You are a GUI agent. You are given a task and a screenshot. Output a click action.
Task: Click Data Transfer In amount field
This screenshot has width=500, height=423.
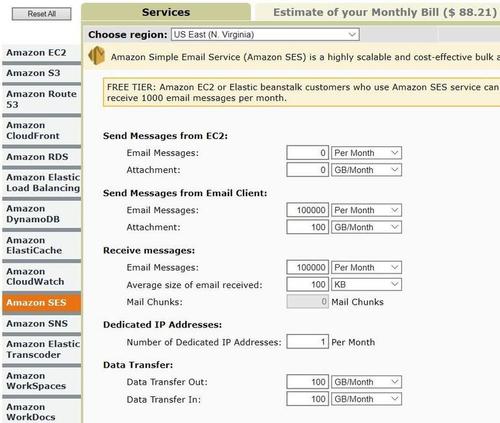(x=307, y=399)
